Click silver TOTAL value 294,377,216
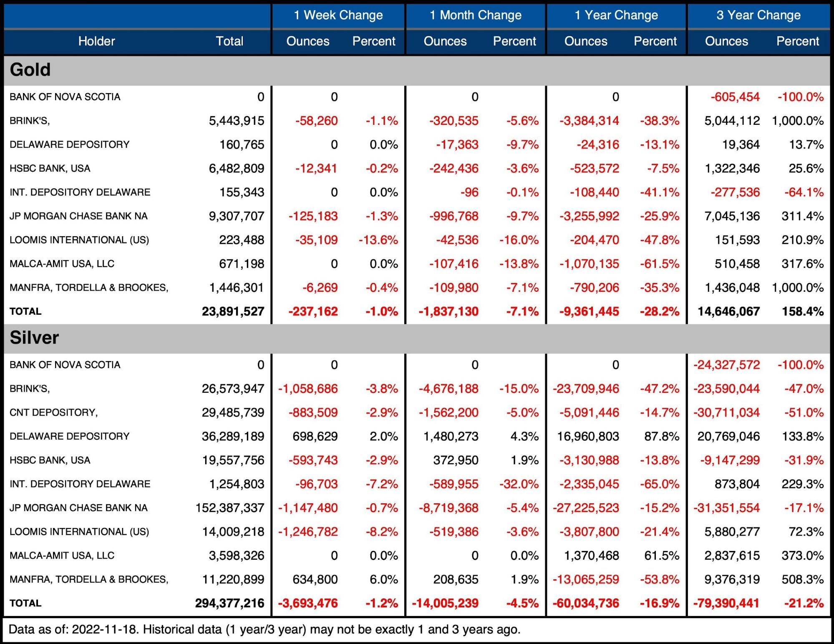 229,604
